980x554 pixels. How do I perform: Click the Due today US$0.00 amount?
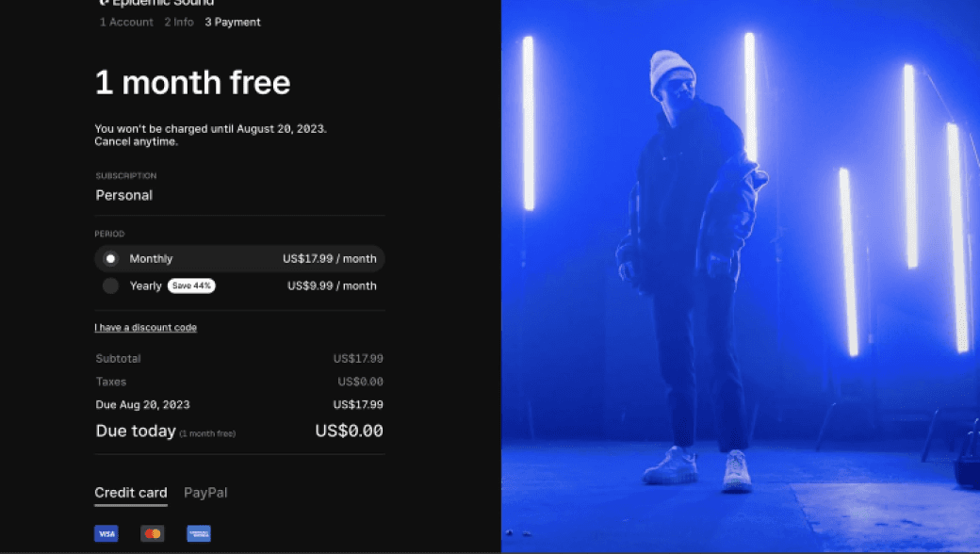tap(349, 431)
